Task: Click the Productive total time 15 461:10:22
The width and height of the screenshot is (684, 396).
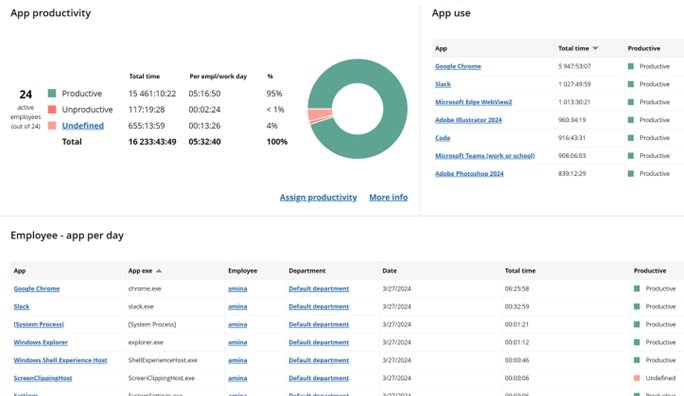Action: pos(152,93)
